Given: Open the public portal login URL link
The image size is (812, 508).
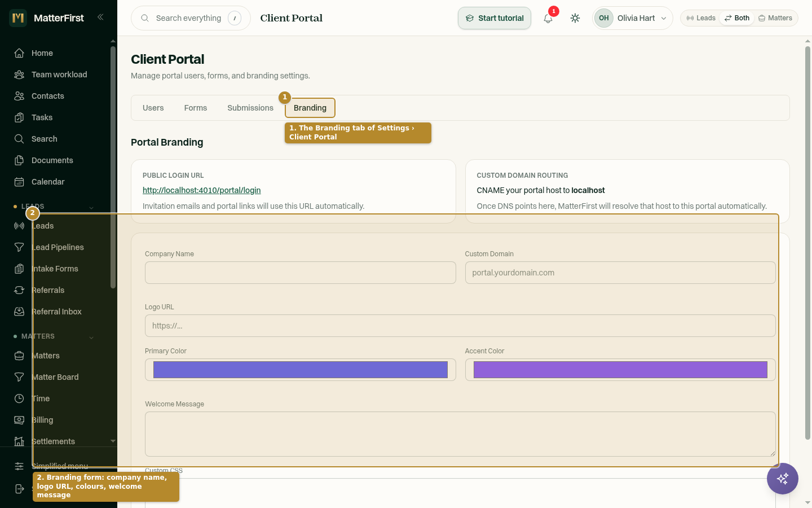Looking at the screenshot, I should click(201, 190).
